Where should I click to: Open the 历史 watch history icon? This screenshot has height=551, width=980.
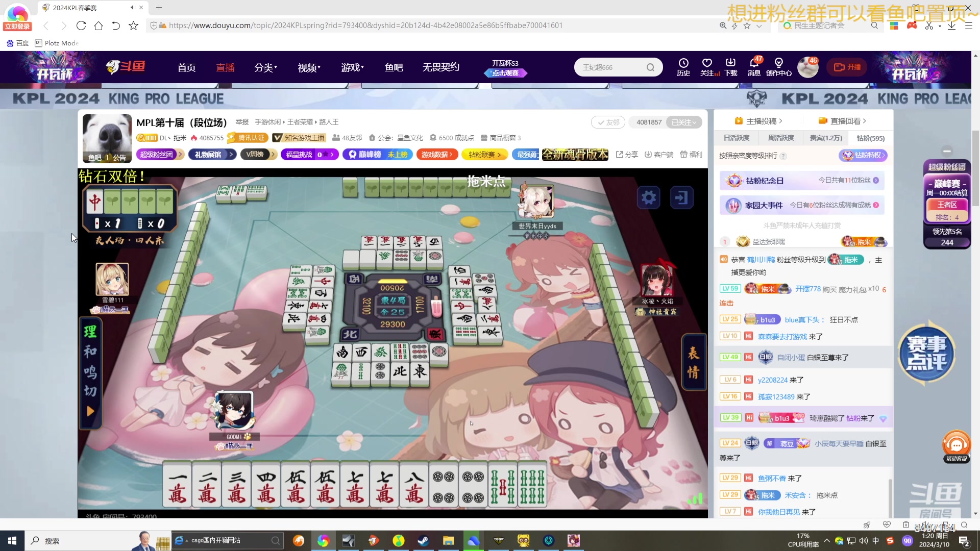[683, 63]
